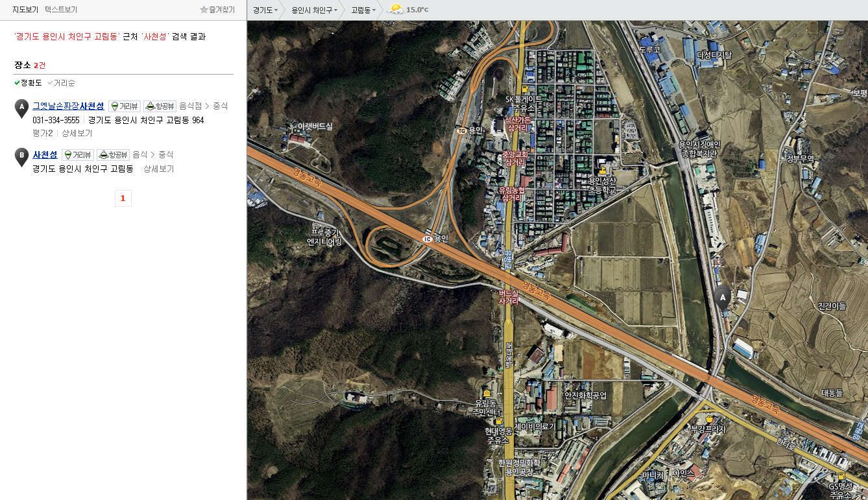Open 거리뷰 for the 사천성 result B

point(78,154)
